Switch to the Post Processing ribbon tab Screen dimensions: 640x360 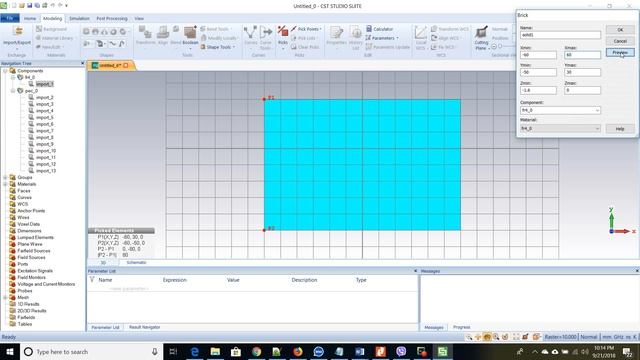112,18
